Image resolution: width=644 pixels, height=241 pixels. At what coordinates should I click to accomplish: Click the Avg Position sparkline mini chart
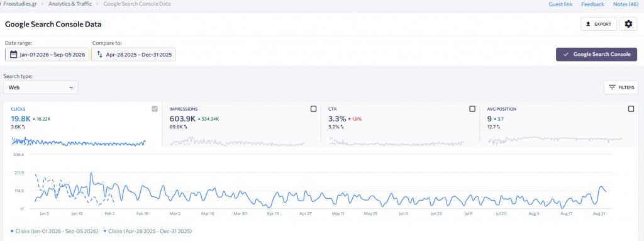pos(555,141)
